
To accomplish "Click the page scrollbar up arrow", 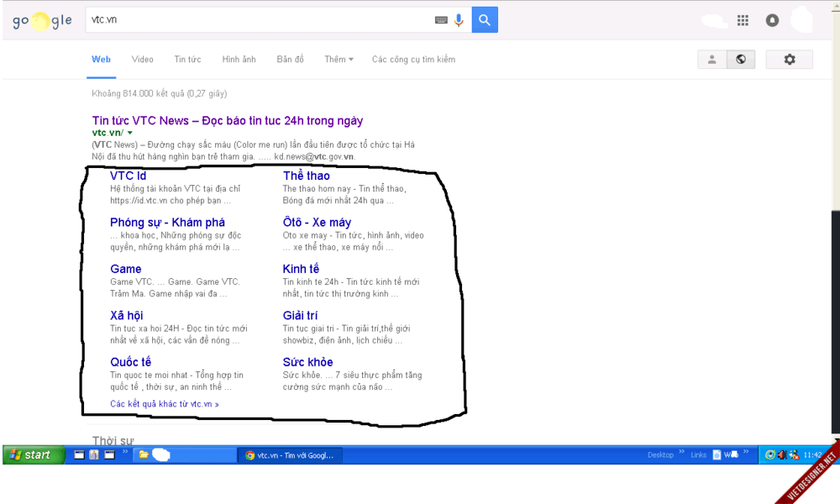I will 836,5.
